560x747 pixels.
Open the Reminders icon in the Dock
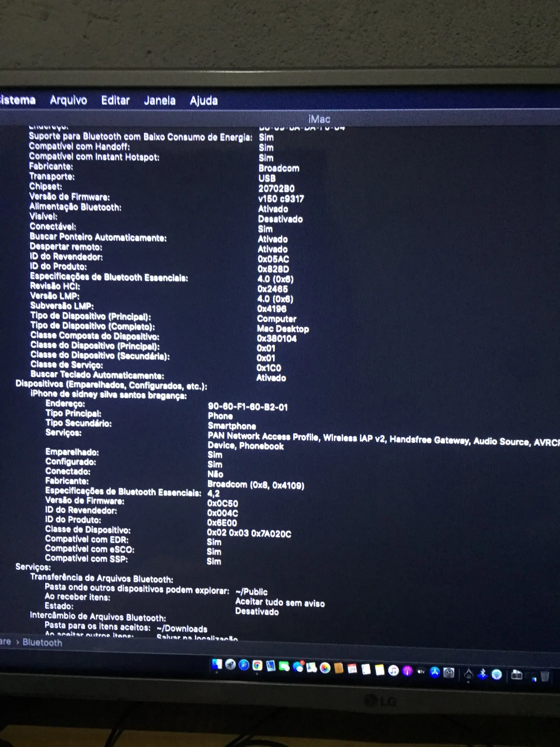click(x=366, y=669)
